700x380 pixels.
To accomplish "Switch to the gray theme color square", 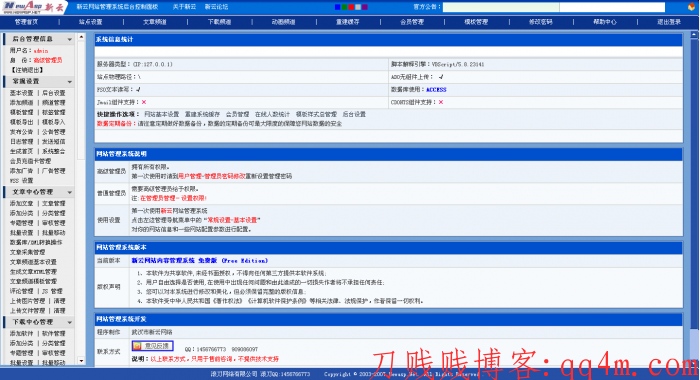I will point(358,7).
